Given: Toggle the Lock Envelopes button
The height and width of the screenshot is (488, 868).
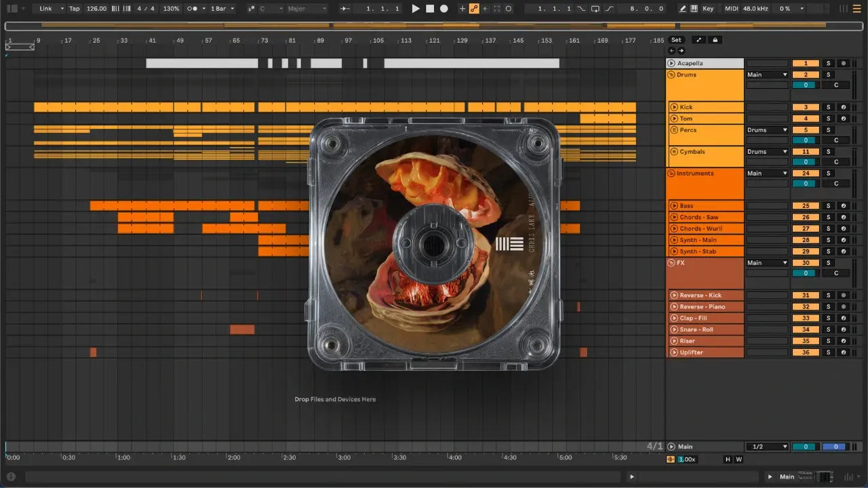Looking at the screenshot, I should pyautogui.click(x=715, y=40).
